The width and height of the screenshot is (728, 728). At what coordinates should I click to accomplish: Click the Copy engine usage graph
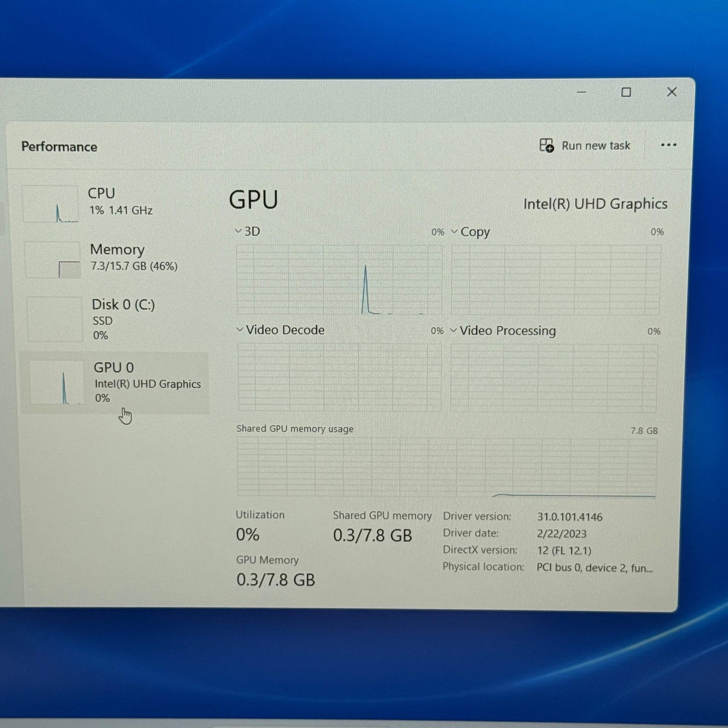pyautogui.click(x=556, y=280)
